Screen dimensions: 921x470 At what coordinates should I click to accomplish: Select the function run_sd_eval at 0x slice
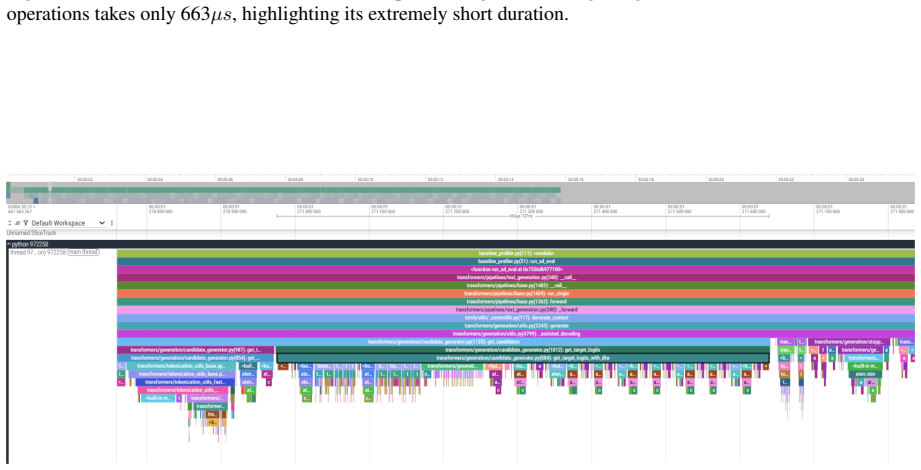click(516, 270)
